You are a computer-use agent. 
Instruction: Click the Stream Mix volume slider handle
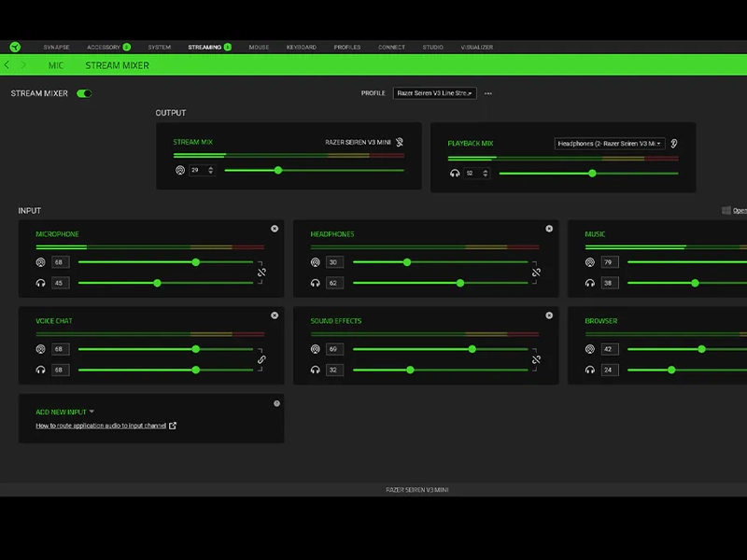(x=278, y=170)
